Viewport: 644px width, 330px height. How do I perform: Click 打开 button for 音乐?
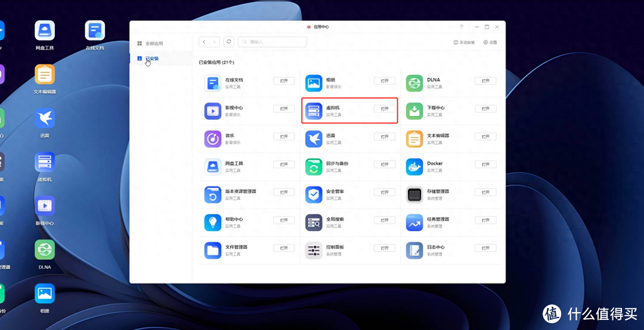[x=284, y=136]
